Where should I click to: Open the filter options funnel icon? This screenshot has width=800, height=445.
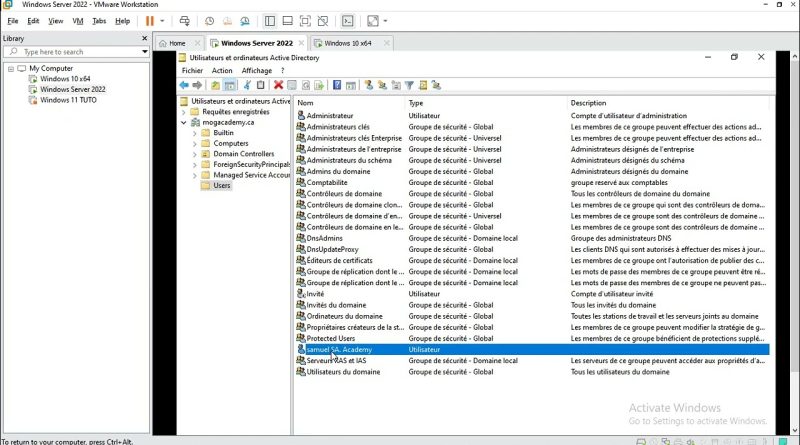click(409, 85)
